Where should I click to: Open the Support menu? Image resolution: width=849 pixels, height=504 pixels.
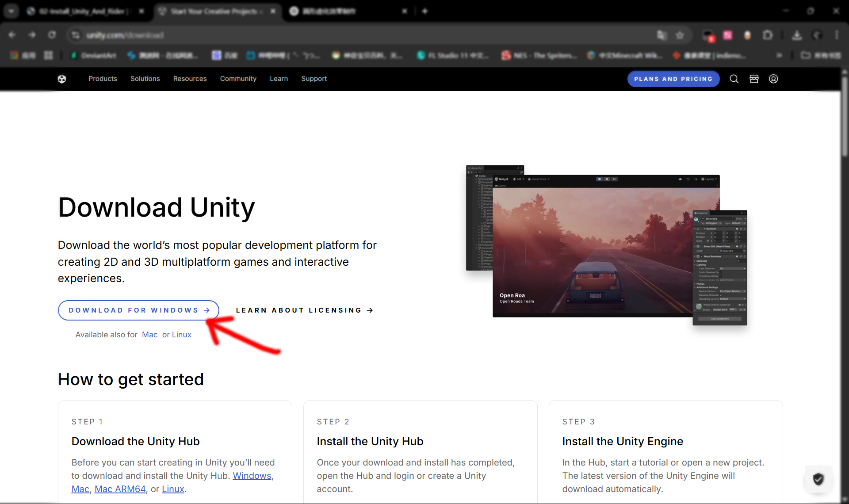click(314, 79)
